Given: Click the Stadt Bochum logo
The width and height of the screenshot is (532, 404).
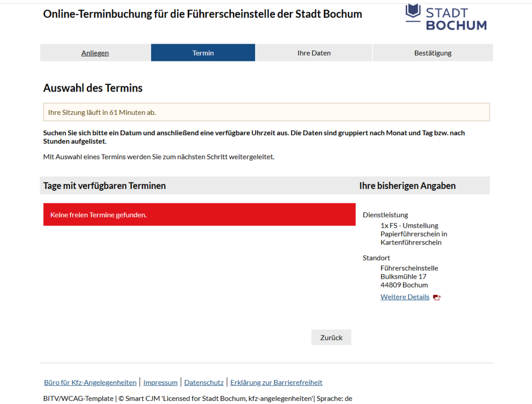Looking at the screenshot, I should [446, 17].
